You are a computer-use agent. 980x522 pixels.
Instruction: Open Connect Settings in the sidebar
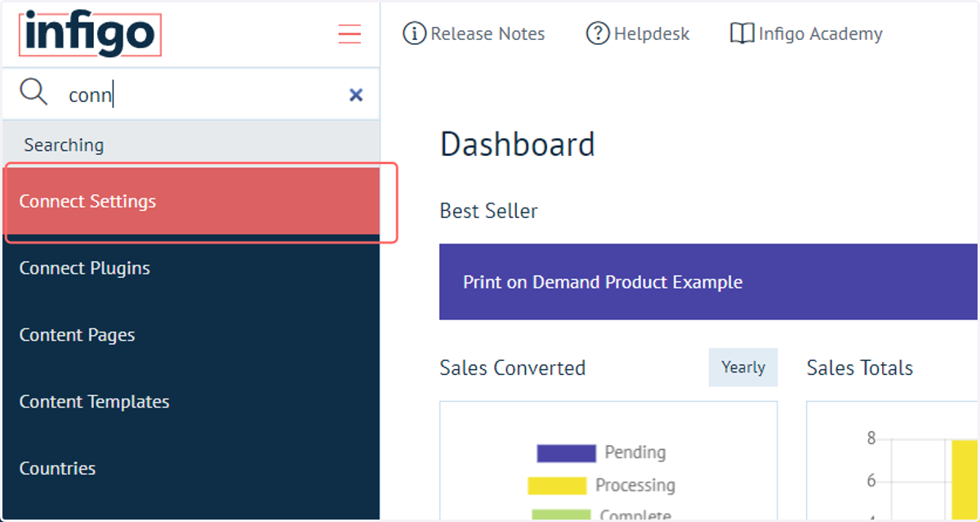point(191,201)
